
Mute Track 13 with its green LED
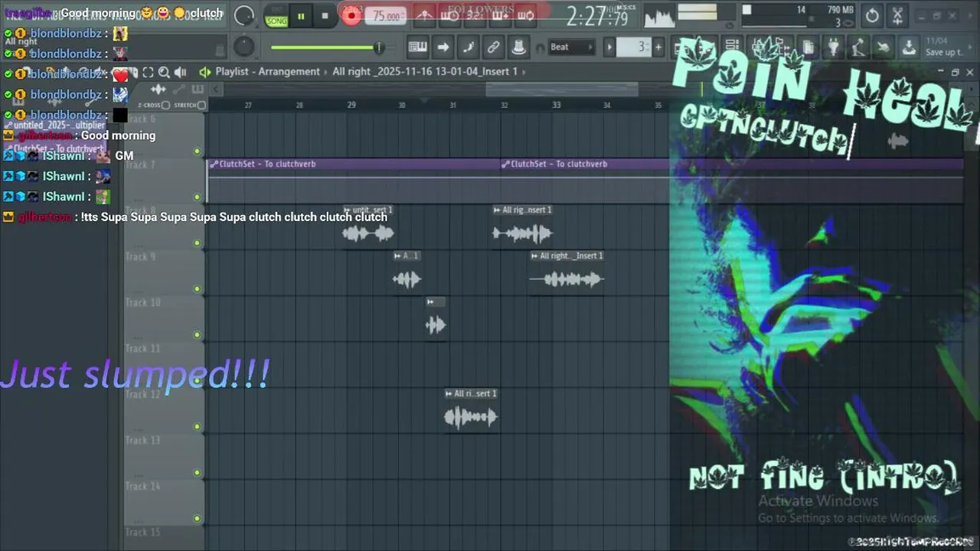pos(198,473)
